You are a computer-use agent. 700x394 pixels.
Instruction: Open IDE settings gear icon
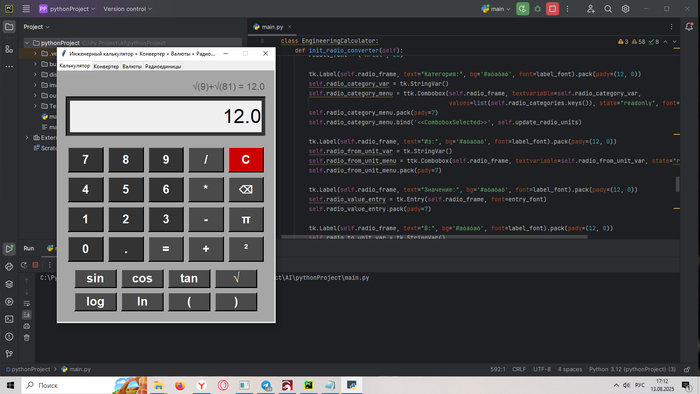[x=625, y=8]
